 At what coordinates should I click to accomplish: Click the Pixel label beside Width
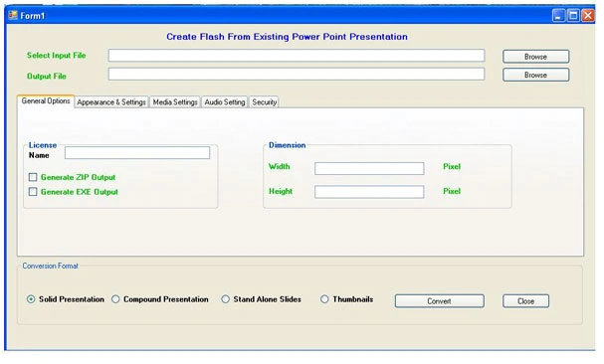click(452, 166)
